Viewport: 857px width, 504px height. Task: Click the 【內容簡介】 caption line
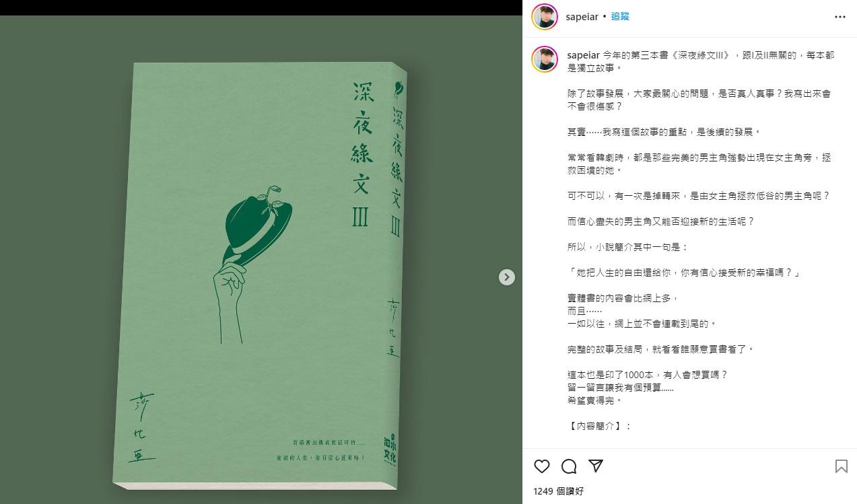[x=599, y=426]
